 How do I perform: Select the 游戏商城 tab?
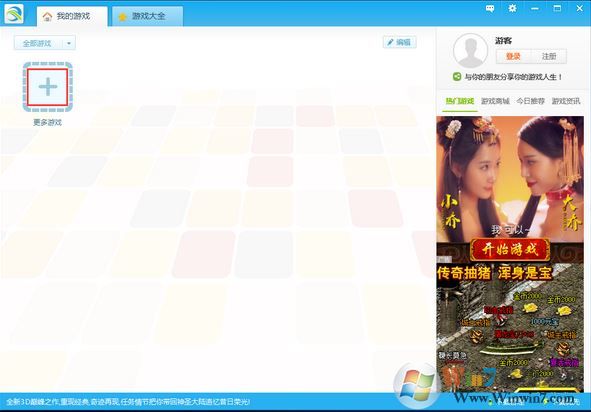(x=495, y=101)
